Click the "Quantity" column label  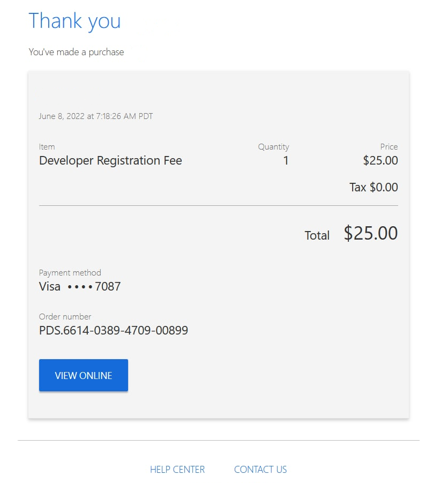point(273,147)
